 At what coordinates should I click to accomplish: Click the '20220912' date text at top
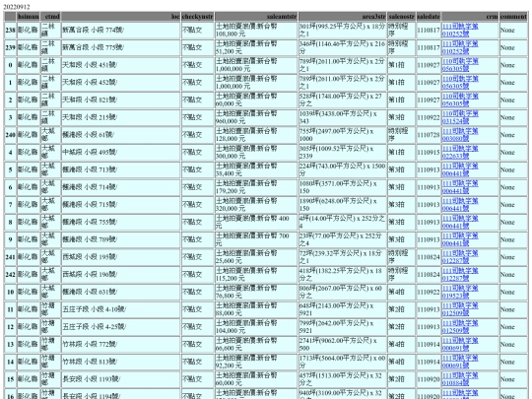[x=17, y=7]
